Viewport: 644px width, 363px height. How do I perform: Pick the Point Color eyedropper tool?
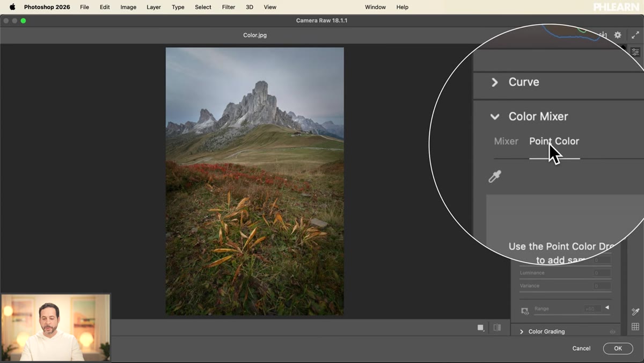[x=495, y=177]
